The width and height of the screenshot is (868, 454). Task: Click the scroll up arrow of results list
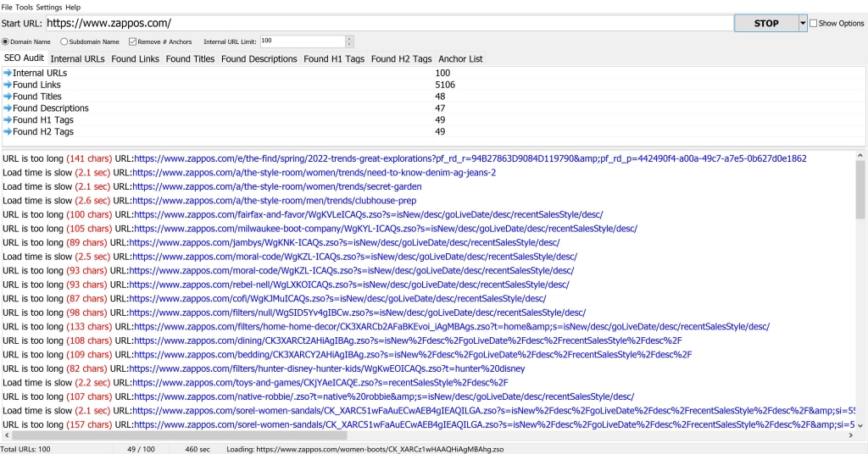tap(860, 155)
